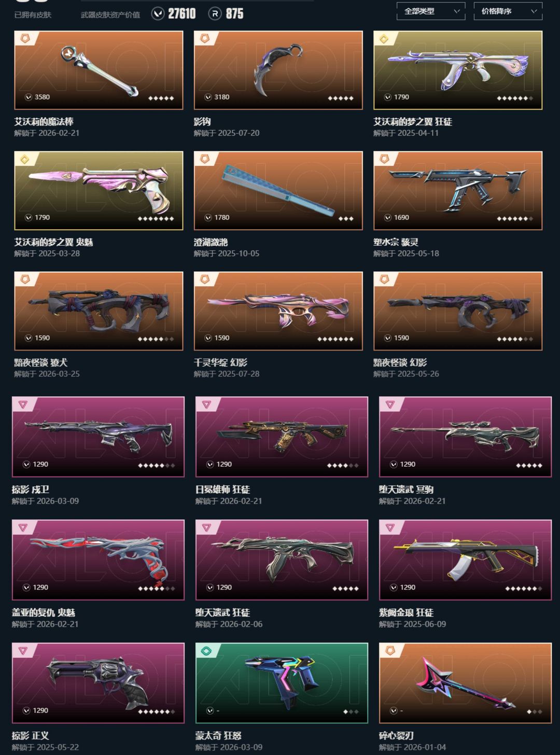
Task: Click the tier badge on 艾沃莉的魔法棒 card
Action: point(24,38)
